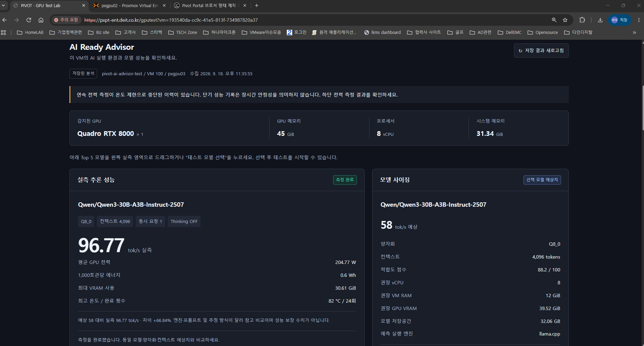
Task: Click the 저장된 분석 badge
Action: pos(83,74)
